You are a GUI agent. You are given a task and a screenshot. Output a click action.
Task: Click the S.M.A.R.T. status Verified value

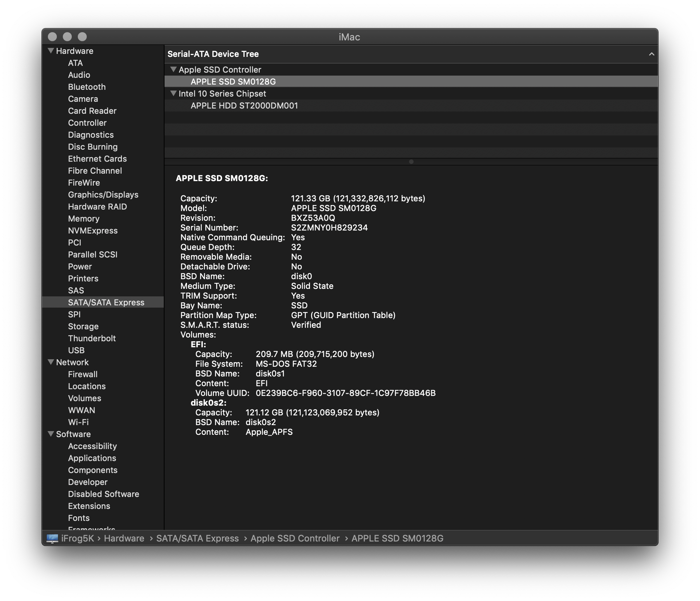pyautogui.click(x=306, y=325)
